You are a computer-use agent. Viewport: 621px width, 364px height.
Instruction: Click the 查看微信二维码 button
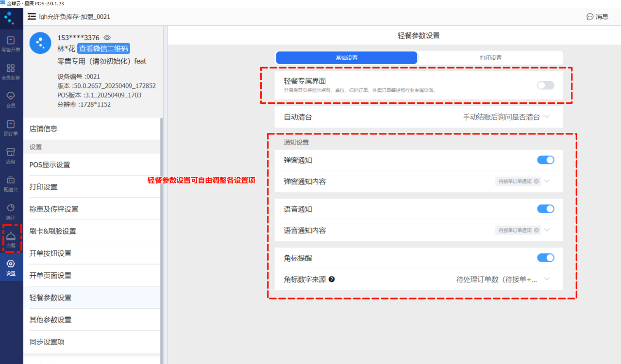click(103, 49)
